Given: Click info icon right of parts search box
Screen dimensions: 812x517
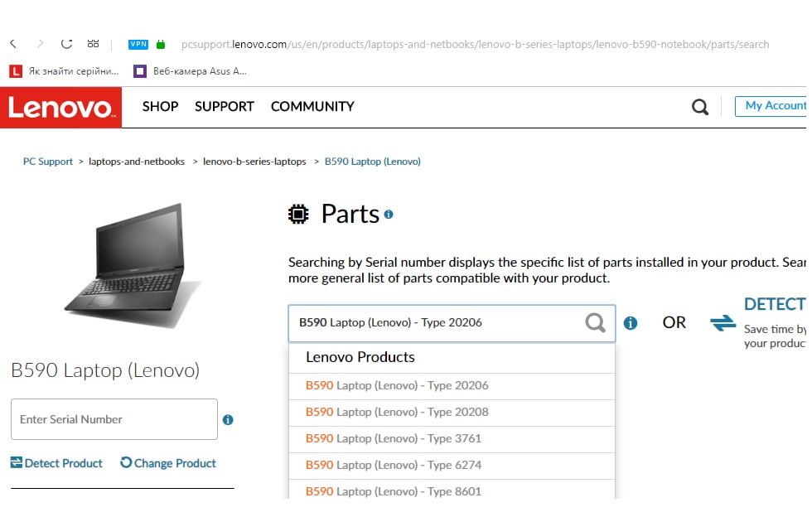Looking at the screenshot, I should tap(631, 323).
